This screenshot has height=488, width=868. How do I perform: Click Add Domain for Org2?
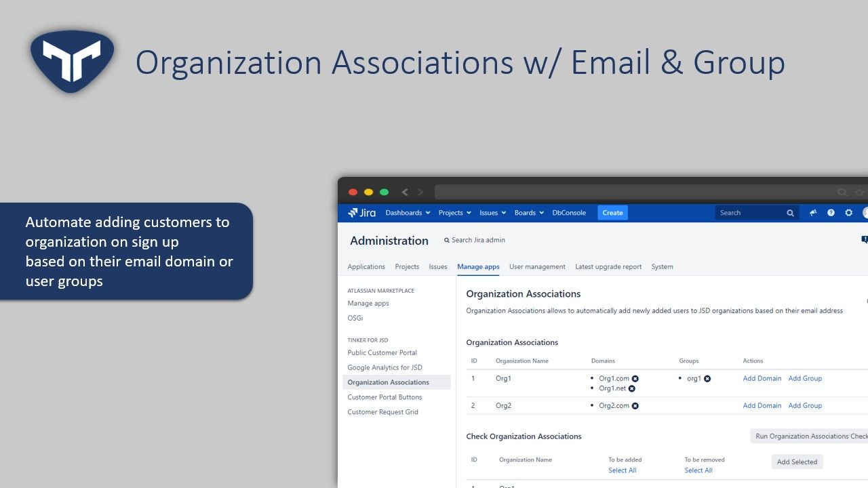tap(762, 405)
